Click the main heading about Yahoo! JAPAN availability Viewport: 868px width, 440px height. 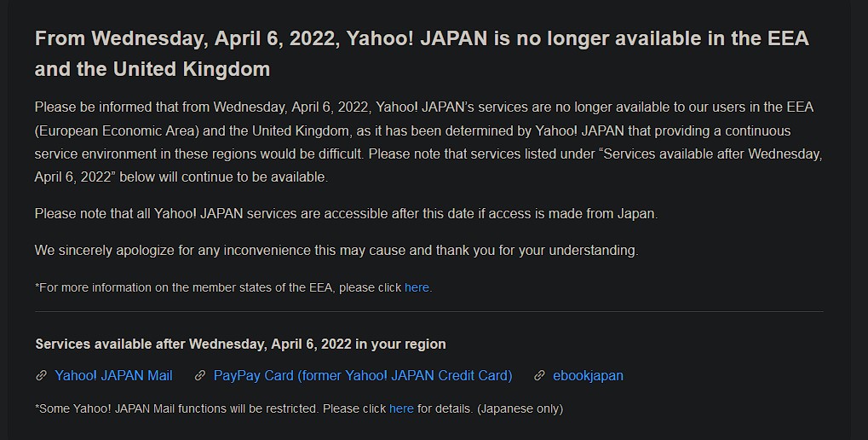tap(422, 54)
